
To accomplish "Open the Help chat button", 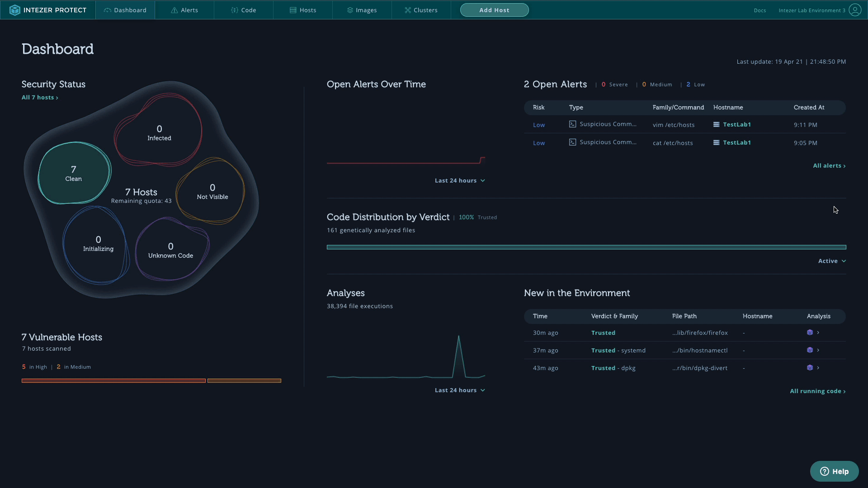I will pos(834,471).
